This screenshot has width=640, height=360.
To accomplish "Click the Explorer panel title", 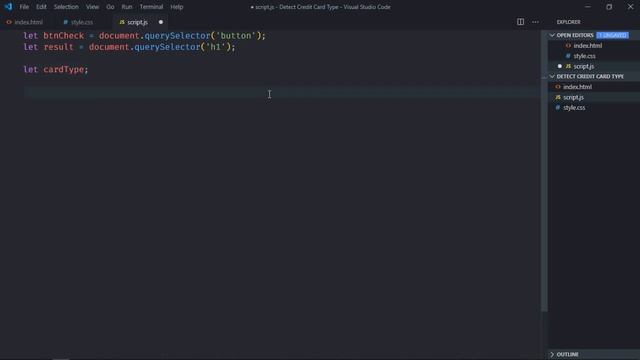I will (568, 22).
